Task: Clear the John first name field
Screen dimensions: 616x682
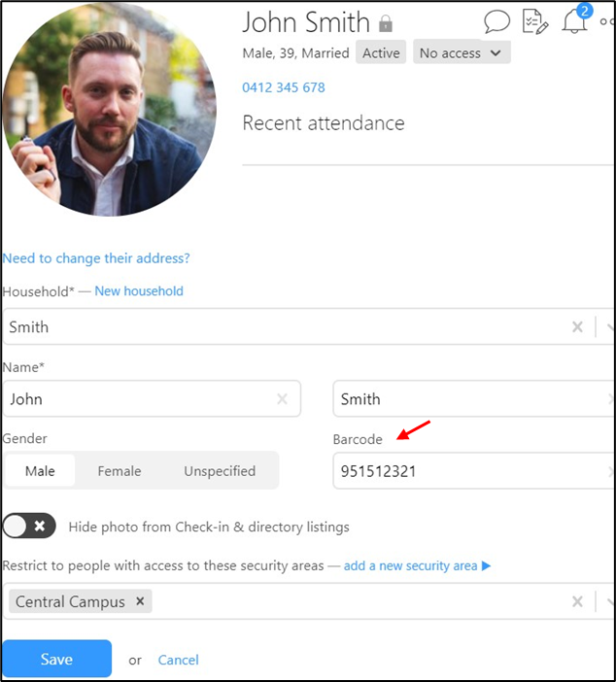Action: pos(283,398)
